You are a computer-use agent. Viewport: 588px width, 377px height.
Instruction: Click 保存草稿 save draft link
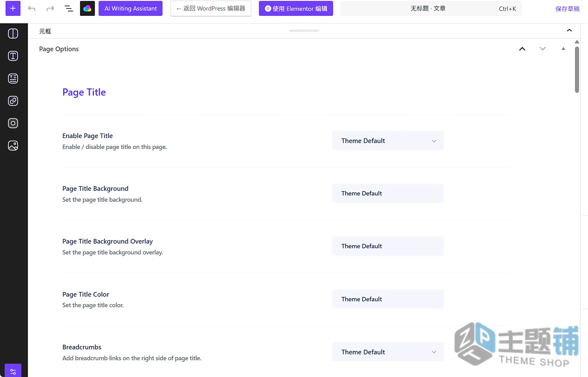point(567,9)
